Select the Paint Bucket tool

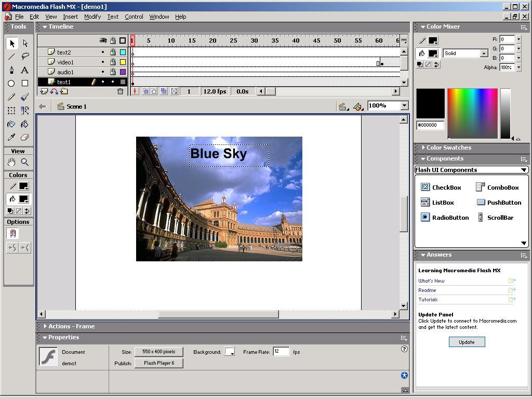coord(25,124)
